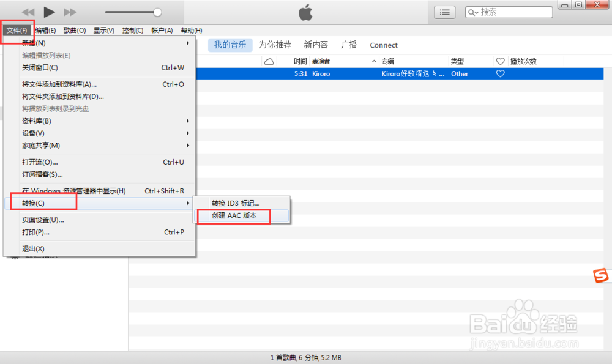Select 转换 ID3 标记... submenu item
612x364 pixels.
click(x=242, y=203)
